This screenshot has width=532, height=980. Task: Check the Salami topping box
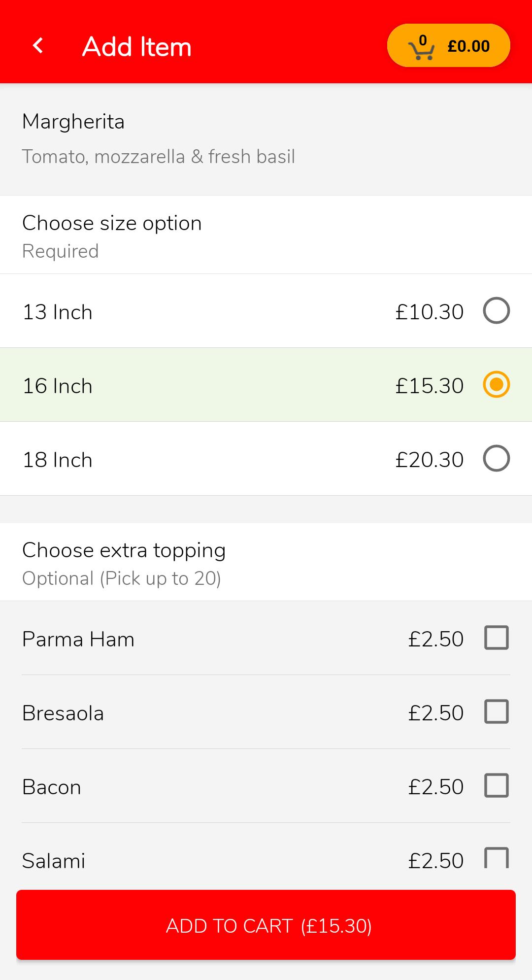click(497, 858)
